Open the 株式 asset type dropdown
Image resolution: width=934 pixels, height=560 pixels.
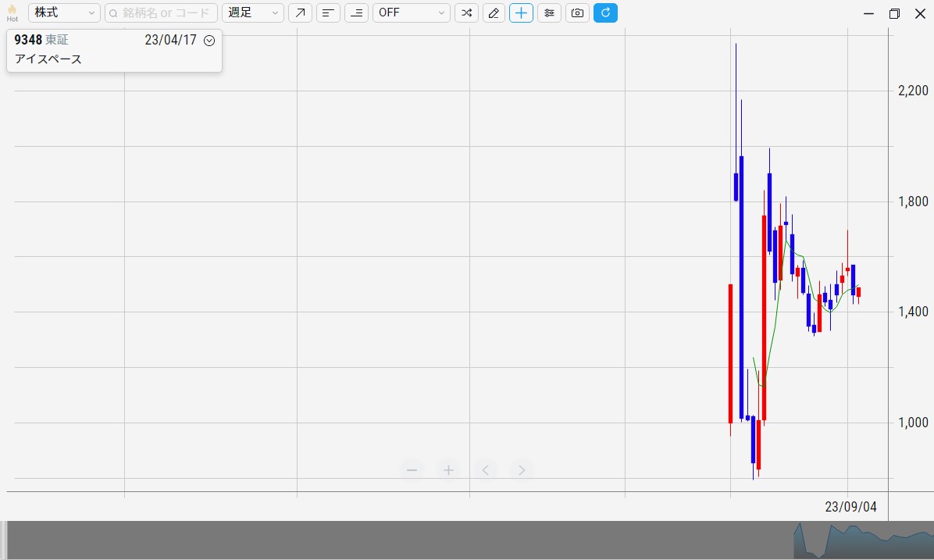tap(64, 13)
